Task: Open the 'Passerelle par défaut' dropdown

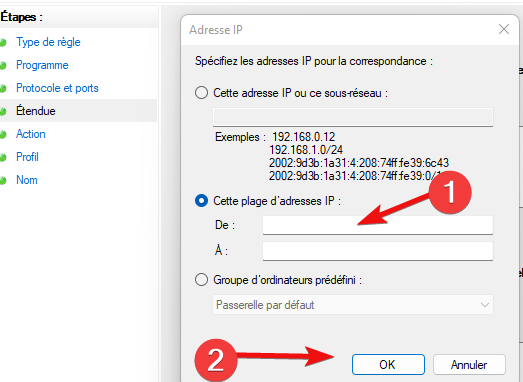Action: click(x=353, y=305)
